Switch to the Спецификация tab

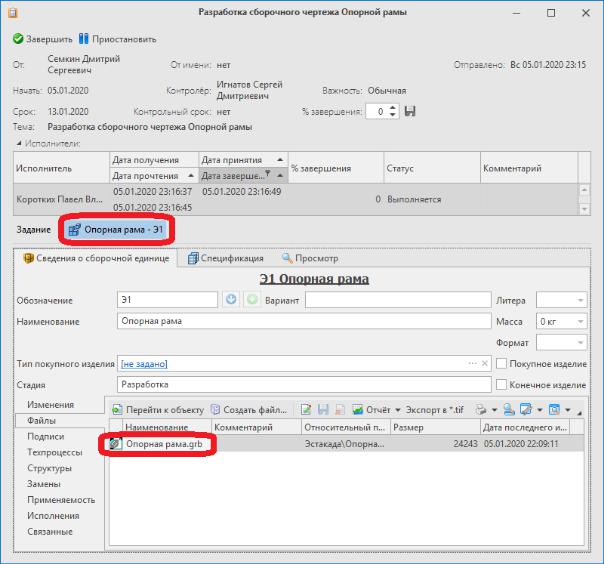point(226,258)
